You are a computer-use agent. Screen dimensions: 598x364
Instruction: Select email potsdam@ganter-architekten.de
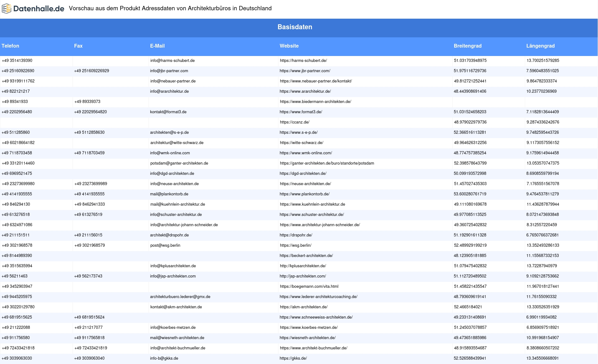(x=179, y=163)
